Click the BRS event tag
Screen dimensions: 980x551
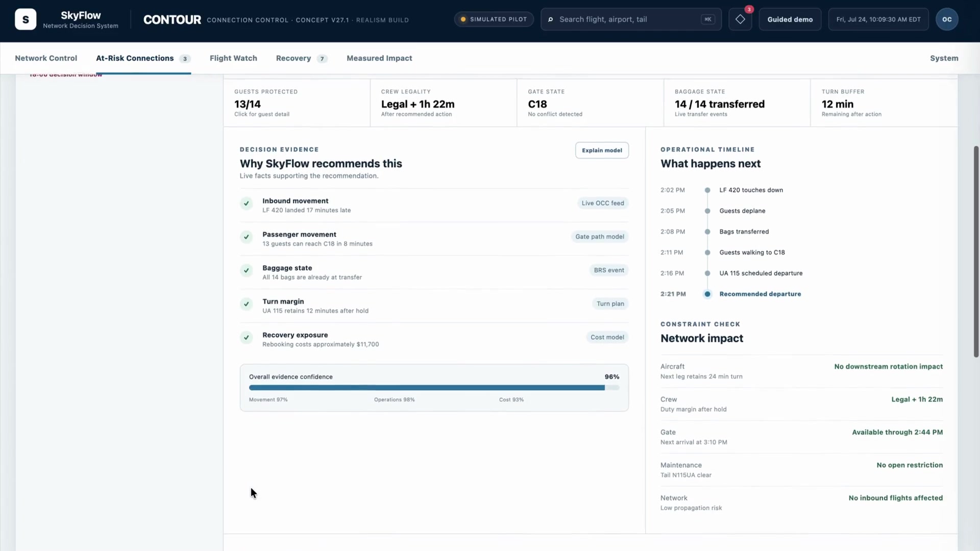(x=608, y=270)
